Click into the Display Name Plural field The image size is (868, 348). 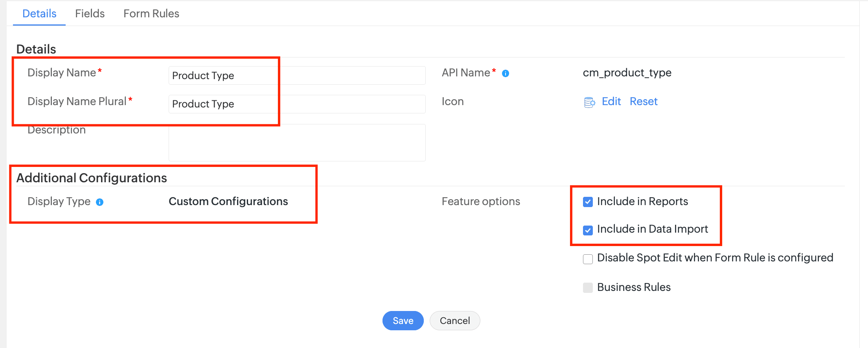point(297,104)
